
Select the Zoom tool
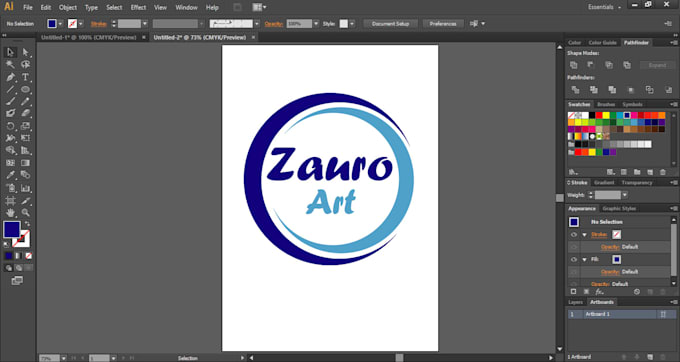[x=26, y=213]
